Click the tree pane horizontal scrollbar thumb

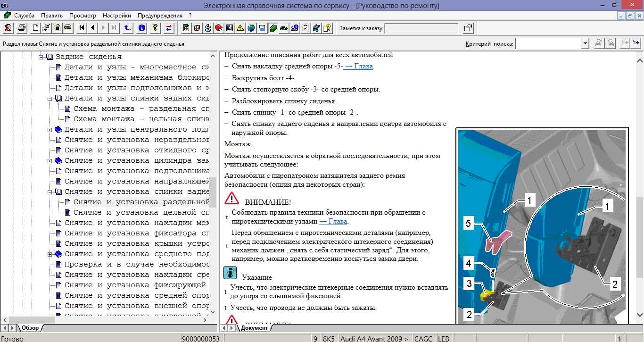31,320
